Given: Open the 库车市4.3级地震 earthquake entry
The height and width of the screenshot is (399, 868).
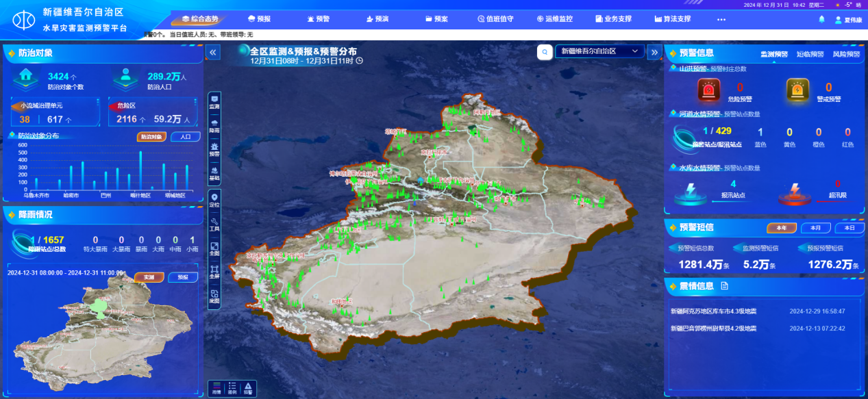Looking at the screenshot, I should pyautogui.click(x=713, y=311).
